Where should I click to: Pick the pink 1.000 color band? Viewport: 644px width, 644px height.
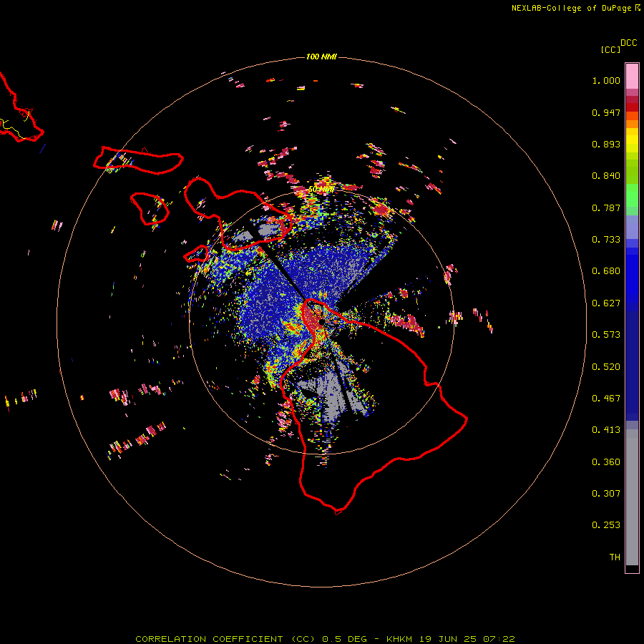coord(632,77)
